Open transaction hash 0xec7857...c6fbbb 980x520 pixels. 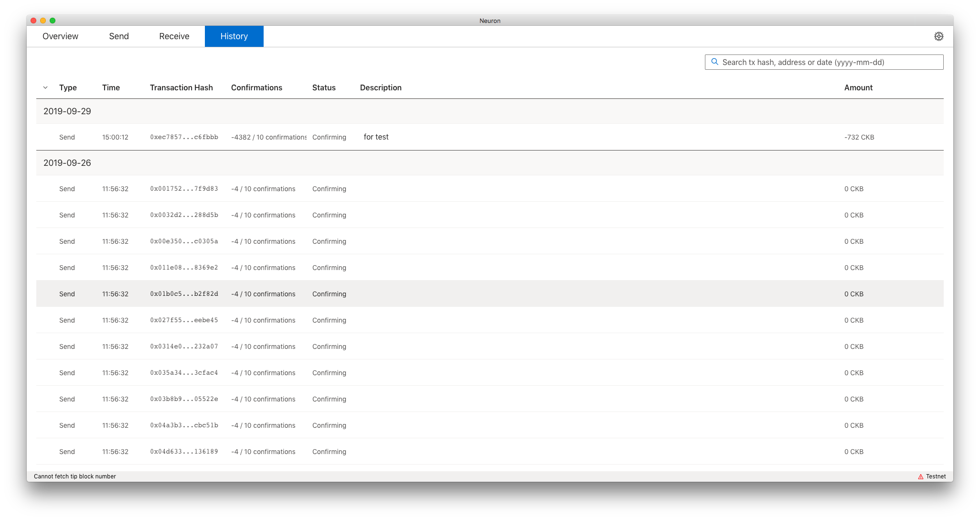point(184,137)
